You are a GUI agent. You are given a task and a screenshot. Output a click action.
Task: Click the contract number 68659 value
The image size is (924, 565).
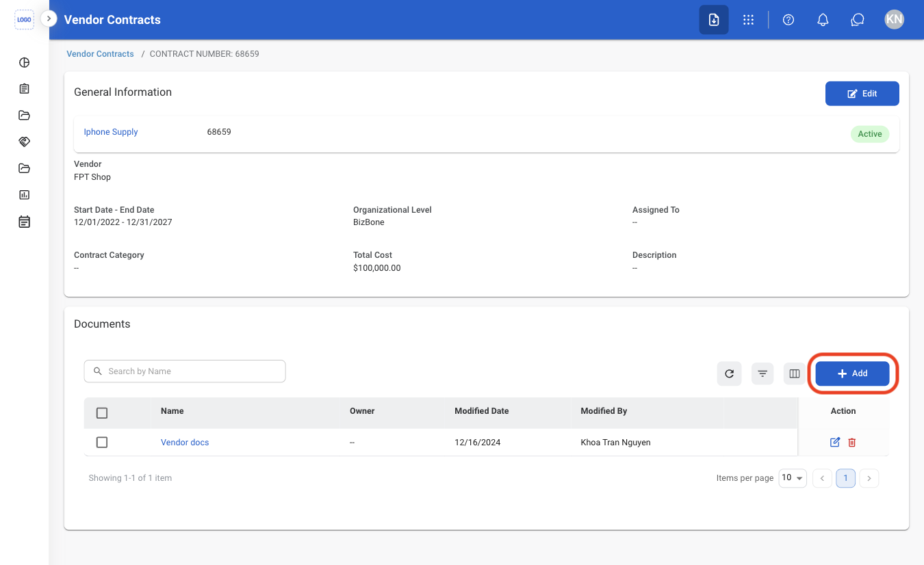click(x=219, y=132)
